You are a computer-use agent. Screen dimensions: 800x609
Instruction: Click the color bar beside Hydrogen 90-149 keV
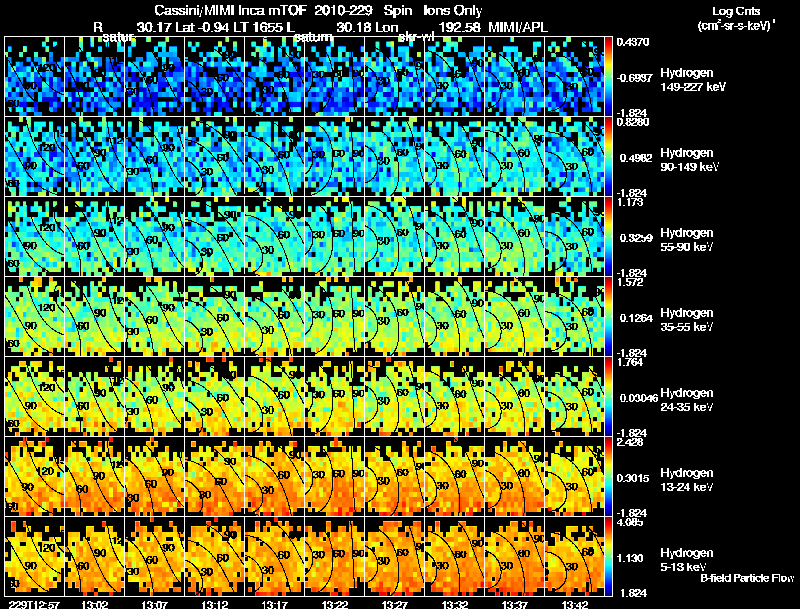[x=608, y=156]
